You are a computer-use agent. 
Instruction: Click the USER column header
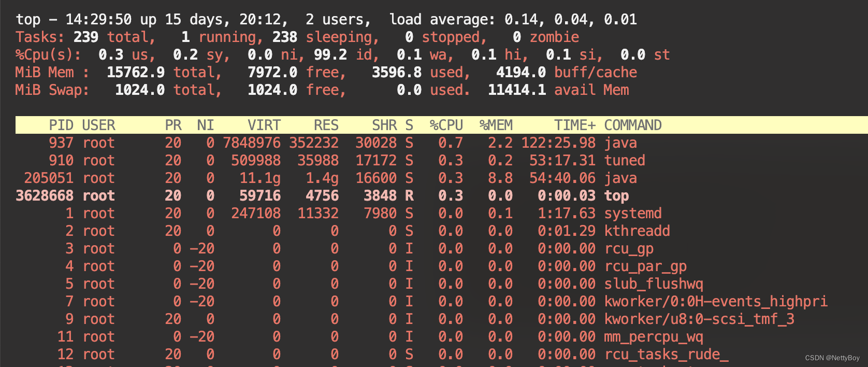click(98, 125)
